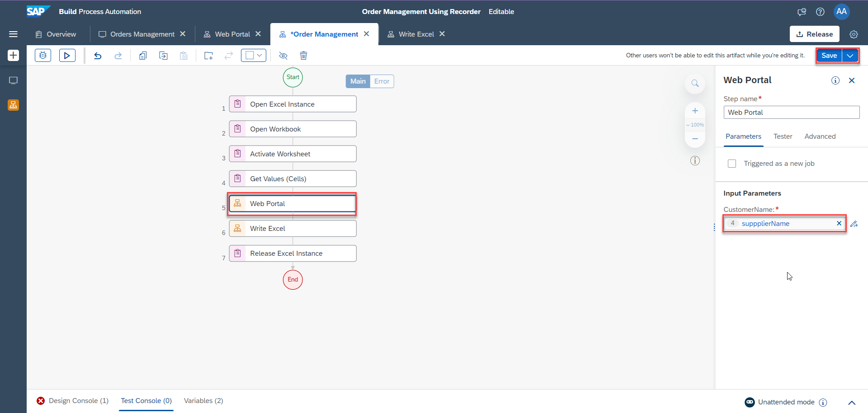Open the Test Console tab
The image size is (868, 413).
[x=146, y=401]
